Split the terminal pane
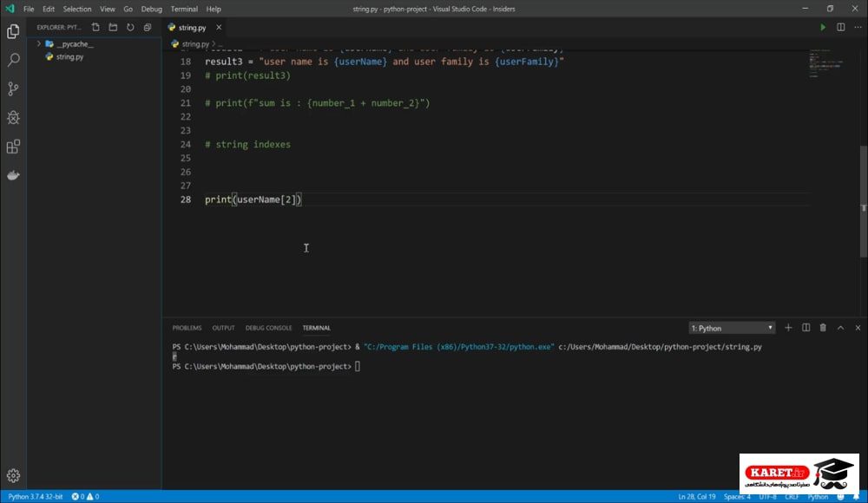The height and width of the screenshot is (503, 868). (806, 328)
